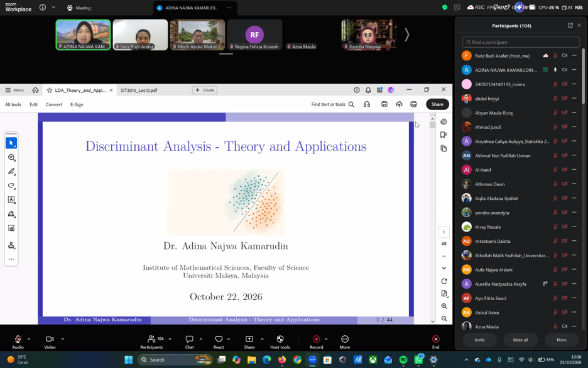Open the Convert menu in Acrobat

point(54,104)
